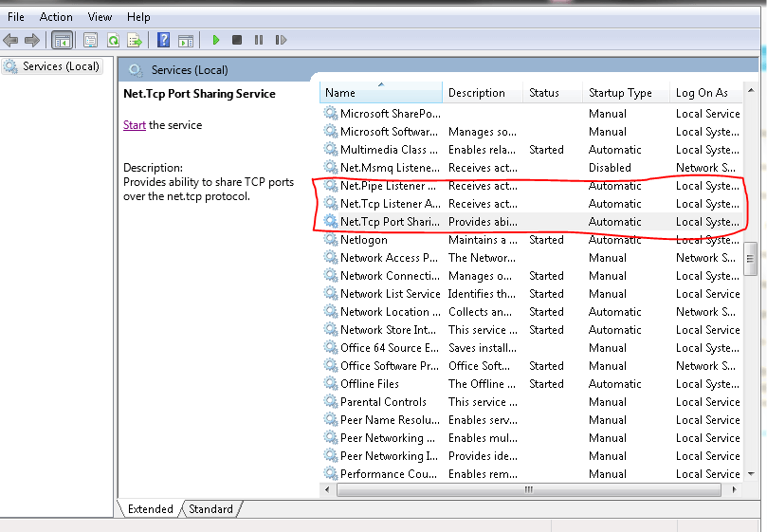Sort list by Startup Type column
The width and height of the screenshot is (767, 532).
pyautogui.click(x=620, y=93)
